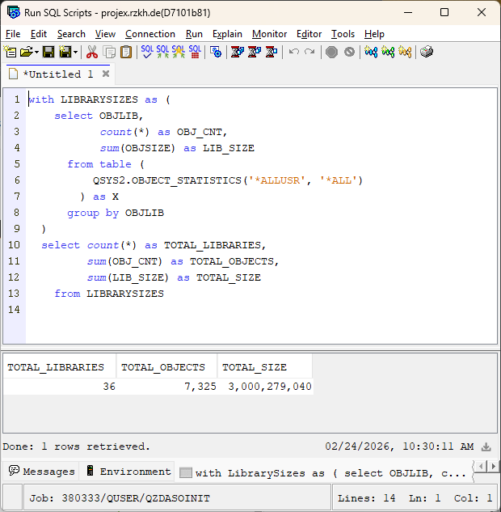The height and width of the screenshot is (512, 501).
Task: Create a new SQL script file
Action: click(x=10, y=52)
